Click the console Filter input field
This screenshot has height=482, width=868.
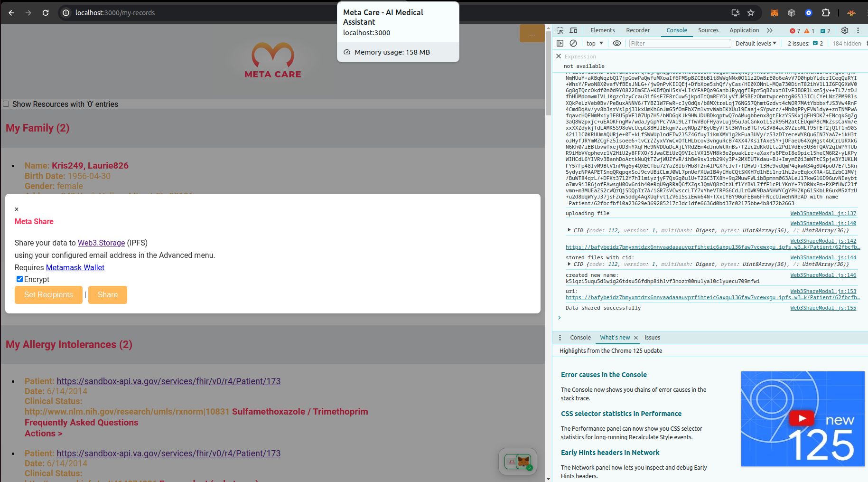(680, 43)
